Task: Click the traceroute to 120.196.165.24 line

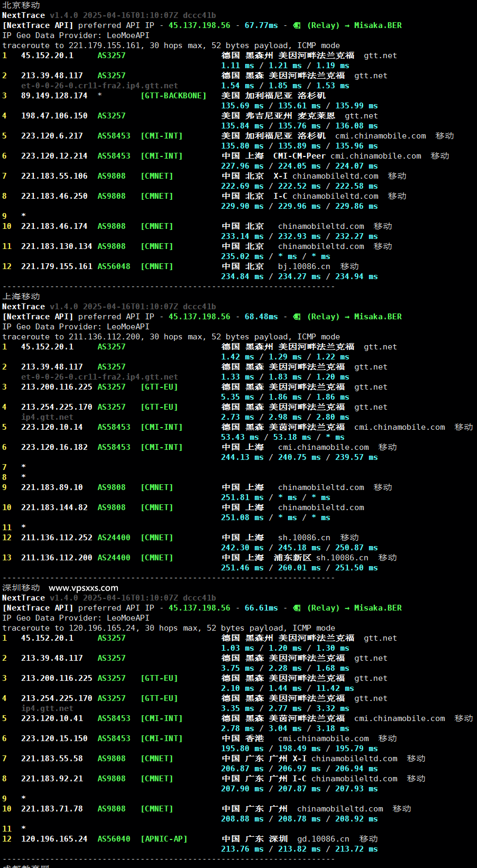Action: (169, 628)
